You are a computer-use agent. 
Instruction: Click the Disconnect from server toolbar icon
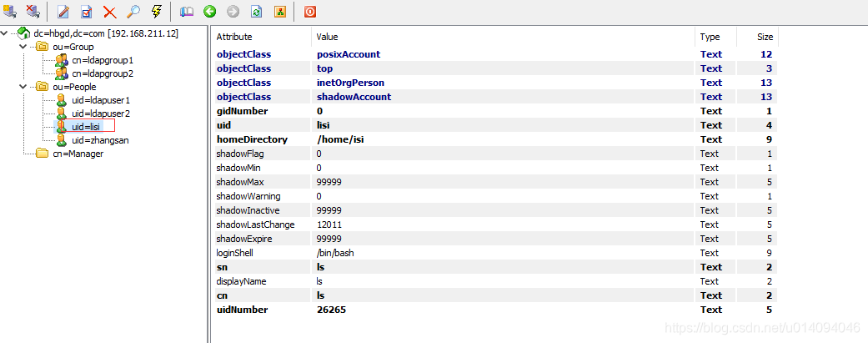[x=33, y=11]
